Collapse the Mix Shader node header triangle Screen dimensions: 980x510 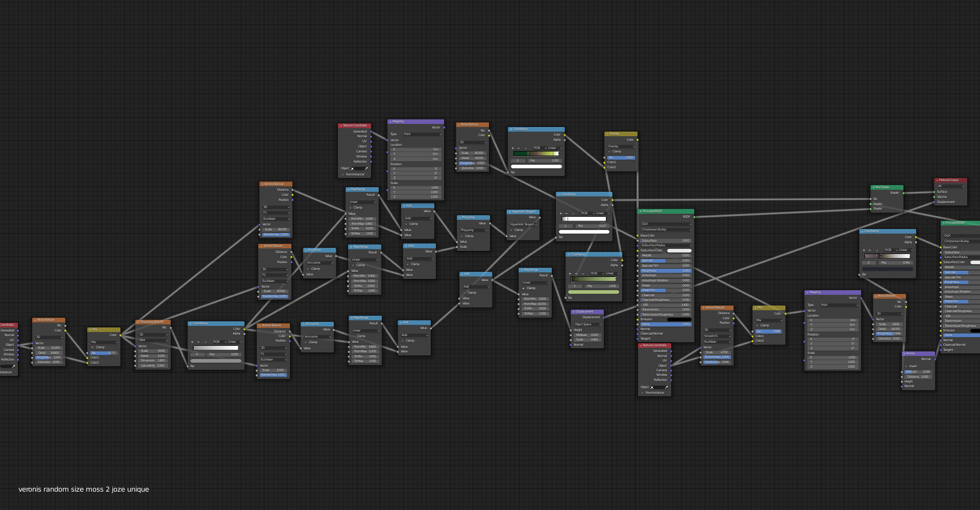[x=873, y=187]
